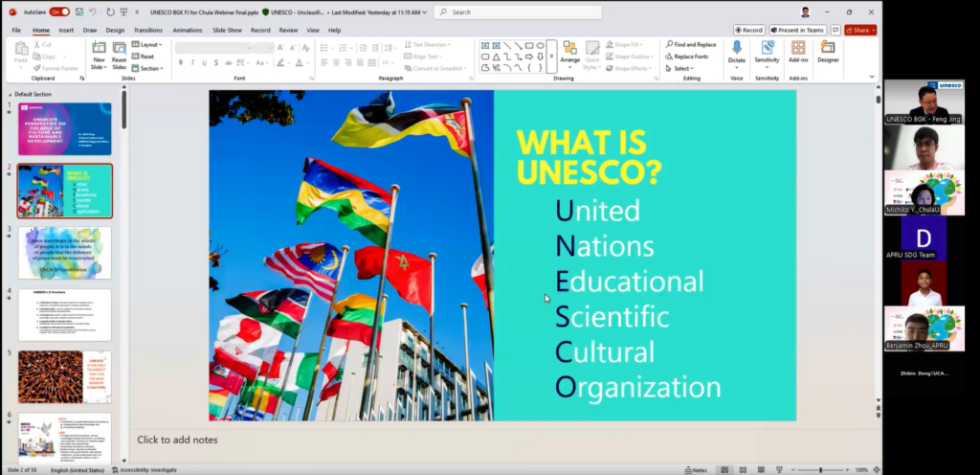Screen dimensions: 980x475
Task: Start presentation from beginning icon in title bar
Action: tap(123, 11)
